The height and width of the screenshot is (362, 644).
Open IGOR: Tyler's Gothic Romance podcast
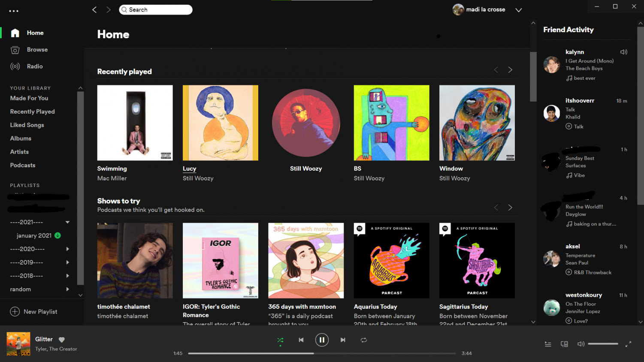221,260
